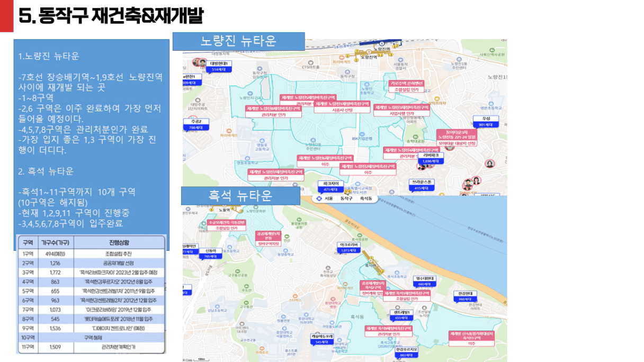Click the slide title 동작구 재건축&재개발
The image size is (644, 362).
coord(111,15)
